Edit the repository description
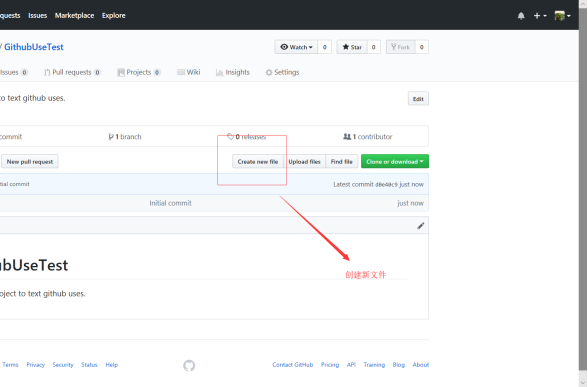588x387 pixels. [x=418, y=99]
